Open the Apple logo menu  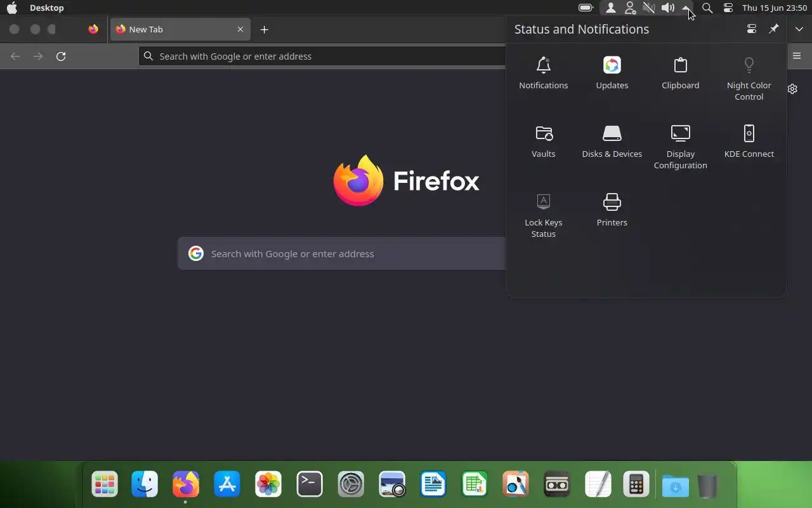12,8
